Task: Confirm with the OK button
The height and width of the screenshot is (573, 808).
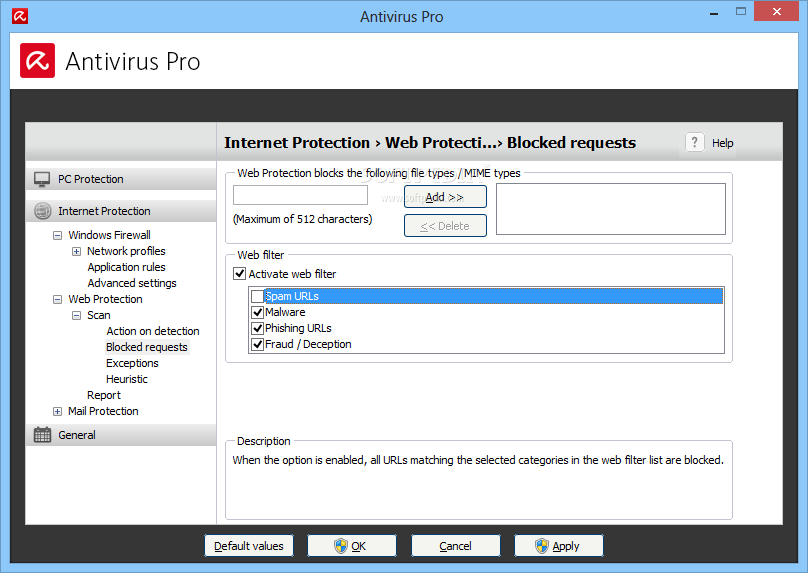Action: pyautogui.click(x=352, y=546)
